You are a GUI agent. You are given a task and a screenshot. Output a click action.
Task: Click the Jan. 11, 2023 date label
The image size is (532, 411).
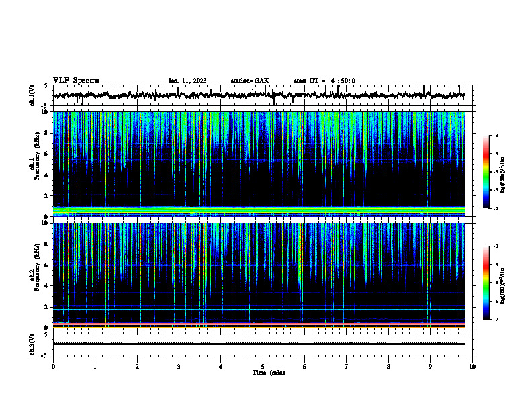tap(187, 81)
